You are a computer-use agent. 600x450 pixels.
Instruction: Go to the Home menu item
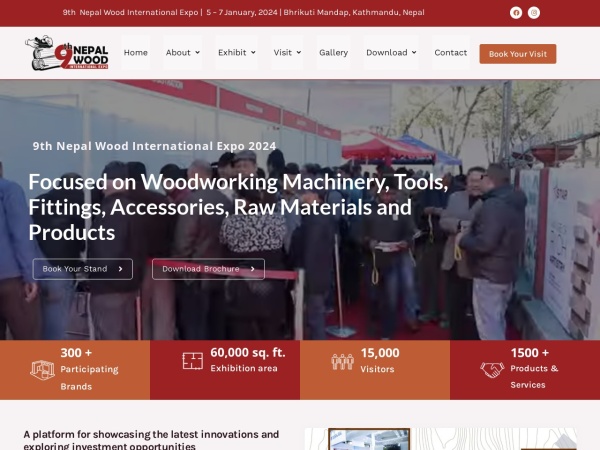135,52
